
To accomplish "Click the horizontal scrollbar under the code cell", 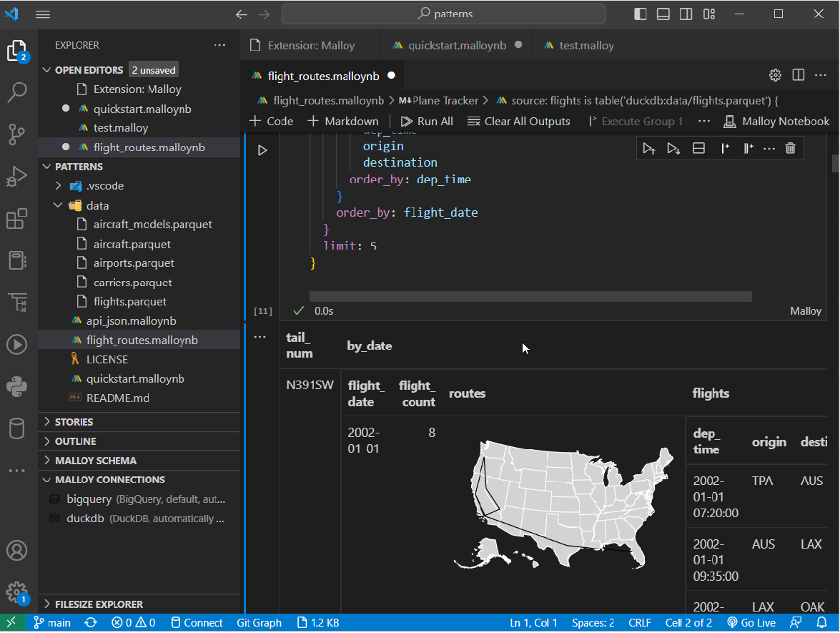I will [530, 296].
